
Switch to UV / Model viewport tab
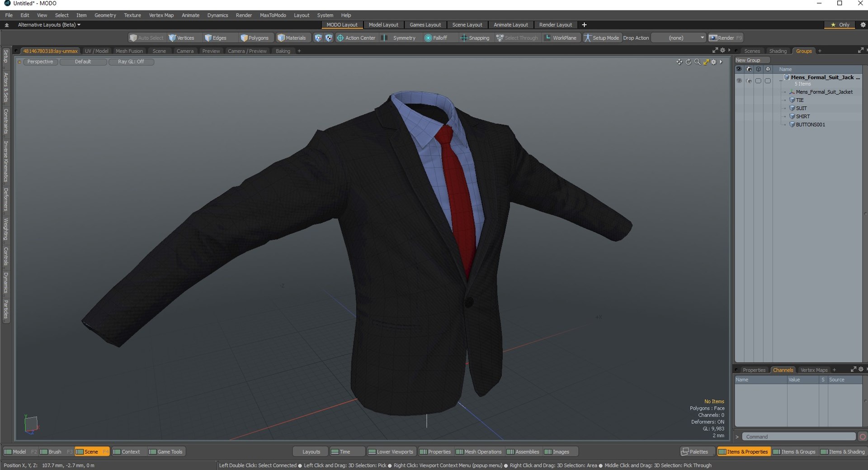[96, 51]
